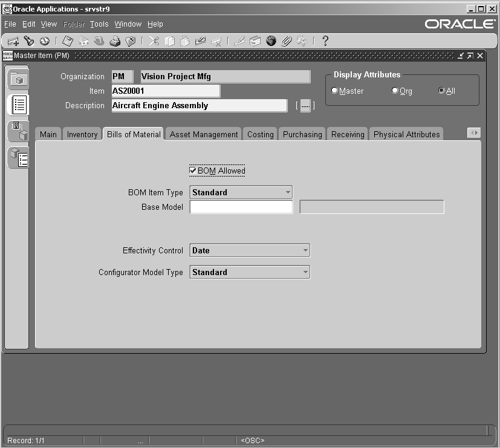This screenshot has width=500, height=448.
Task: Open the Tools menu
Action: point(99,24)
